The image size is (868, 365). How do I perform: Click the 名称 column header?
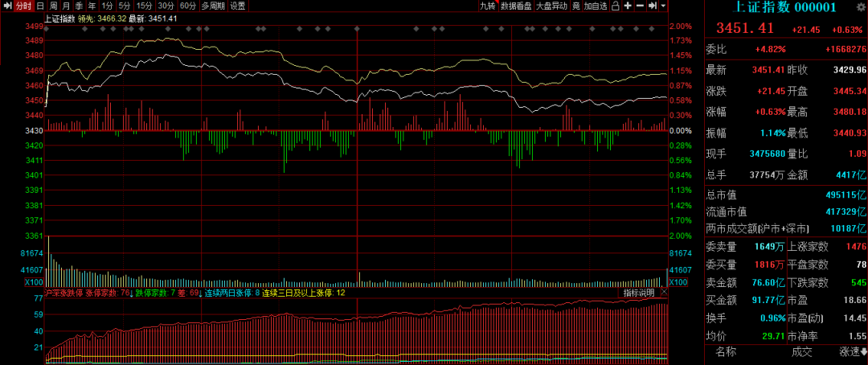click(726, 351)
